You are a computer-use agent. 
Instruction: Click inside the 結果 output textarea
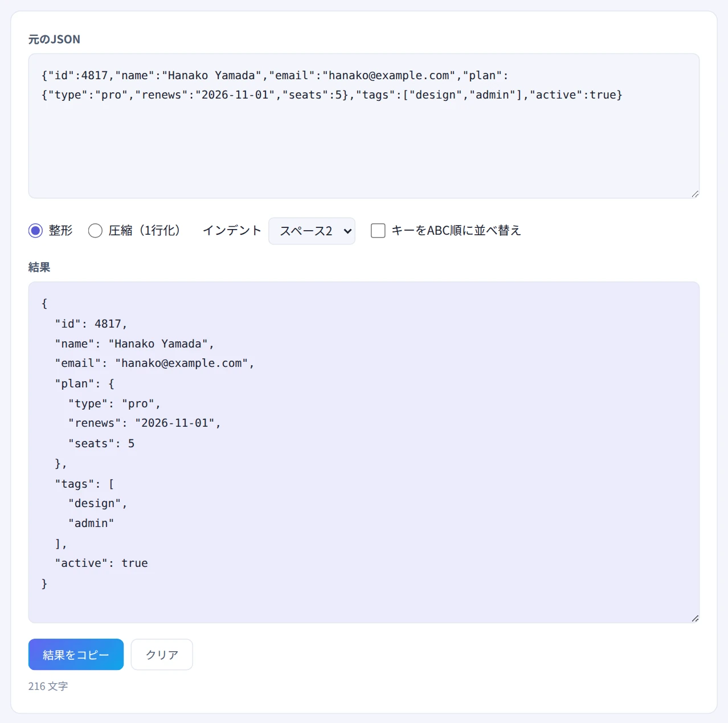pyautogui.click(x=364, y=452)
